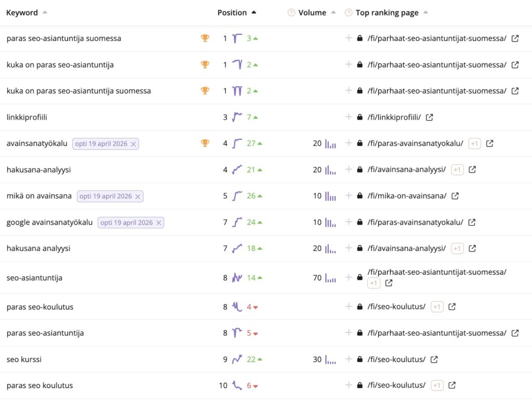Click volume bars icon for seo kurssi

coord(330,359)
